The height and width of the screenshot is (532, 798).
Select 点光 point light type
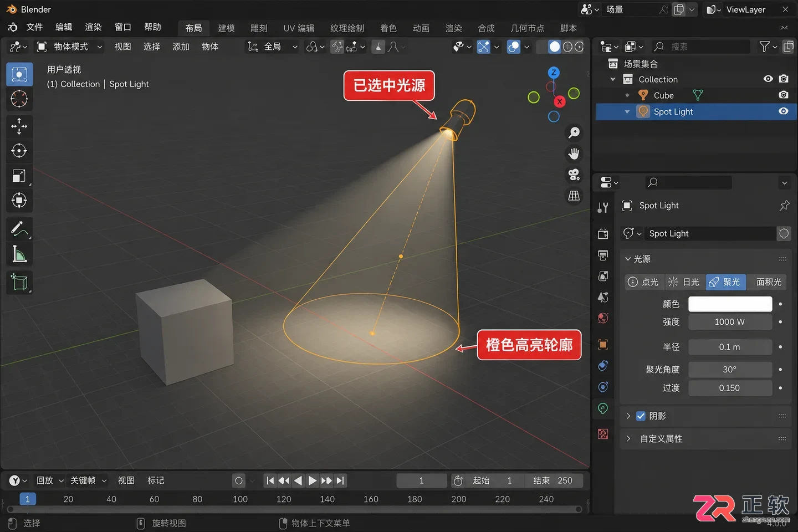[x=644, y=282]
